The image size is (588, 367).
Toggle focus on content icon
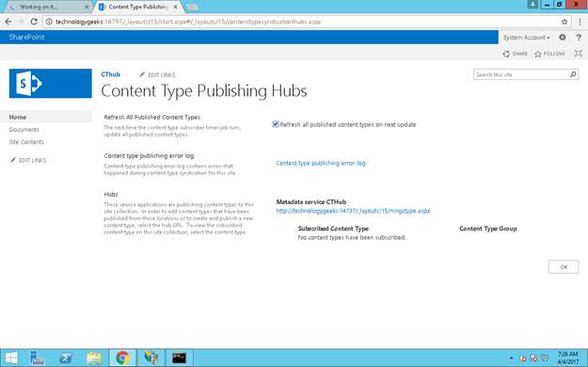[579, 54]
